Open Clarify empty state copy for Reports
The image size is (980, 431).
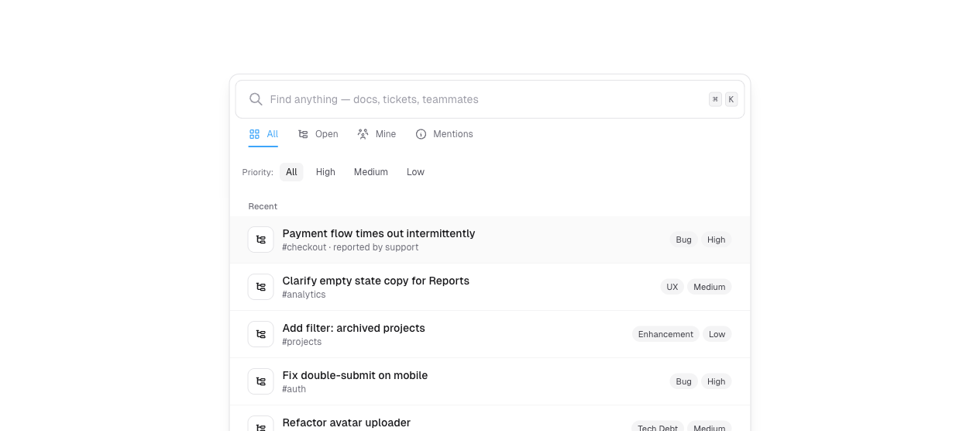376,281
